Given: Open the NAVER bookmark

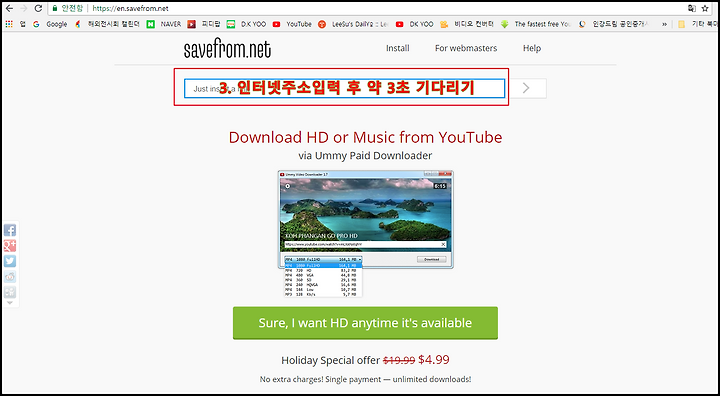Looking at the screenshot, I should [x=164, y=24].
